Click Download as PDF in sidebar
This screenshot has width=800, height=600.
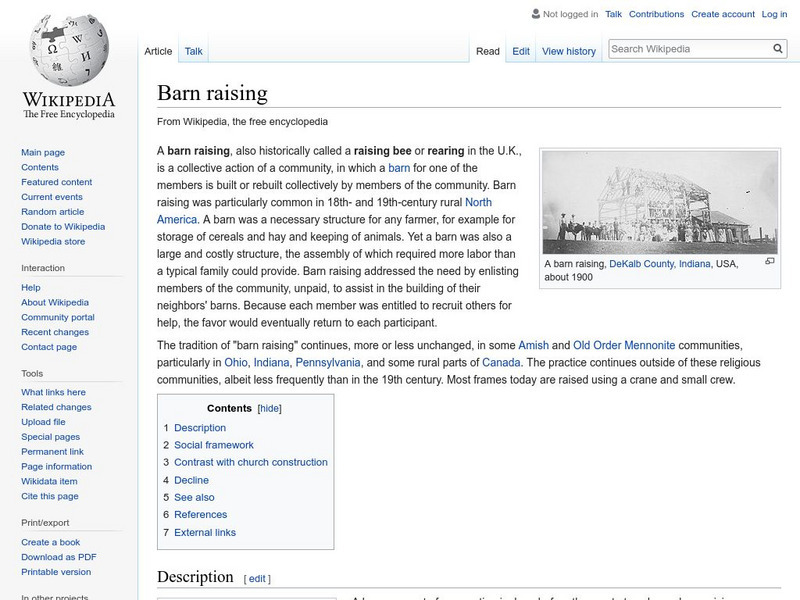click(59, 557)
